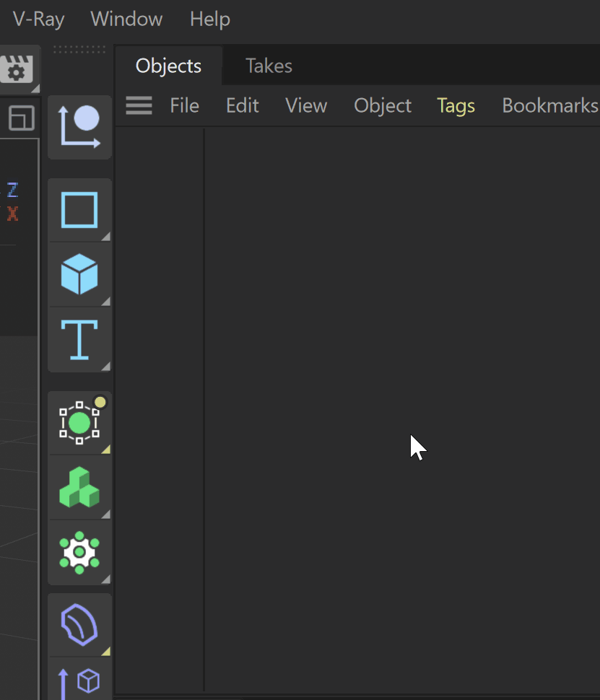Click the dotted palette grip handle
This screenshot has height=700, width=600.
point(79,50)
